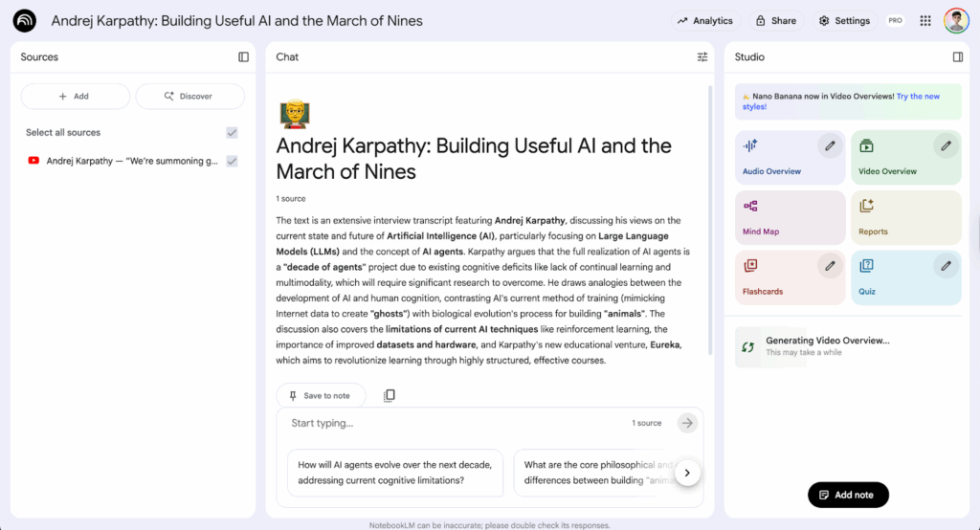
Task: Copy summary with the copy icon
Action: 390,395
